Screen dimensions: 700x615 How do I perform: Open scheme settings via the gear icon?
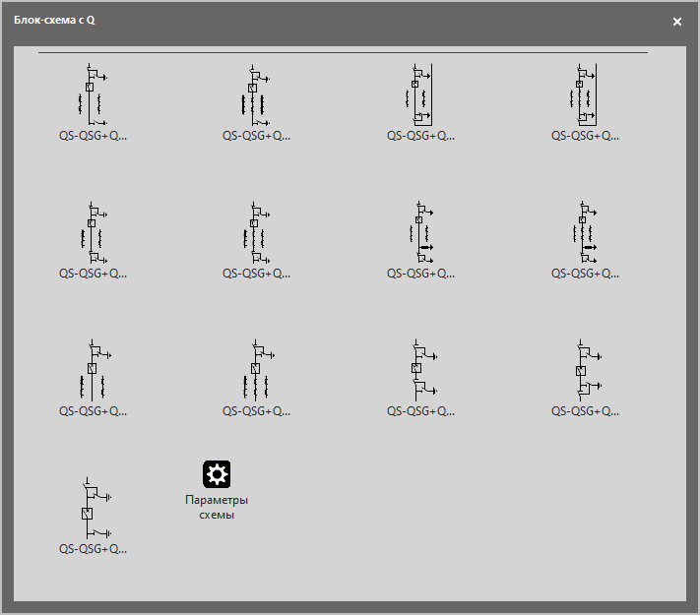[x=217, y=474]
